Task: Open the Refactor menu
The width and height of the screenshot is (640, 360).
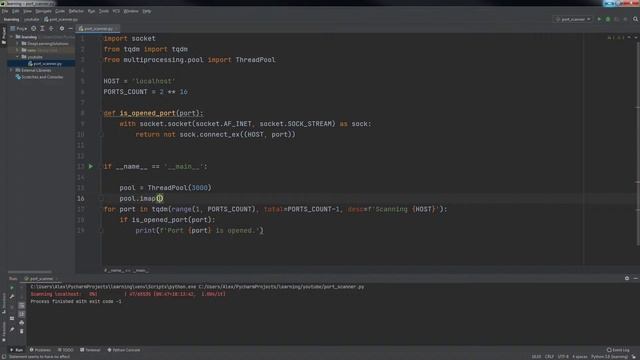Action: click(76, 11)
